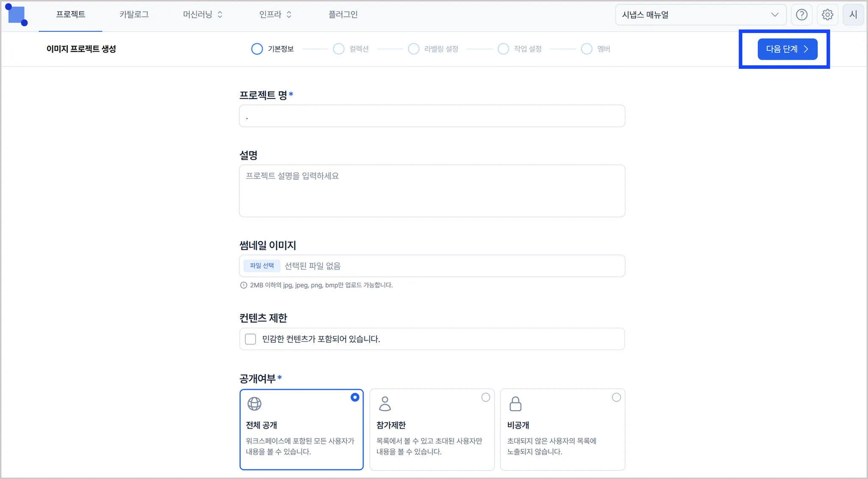
Task: Select the 참가제한 radio button
Action: point(486,397)
